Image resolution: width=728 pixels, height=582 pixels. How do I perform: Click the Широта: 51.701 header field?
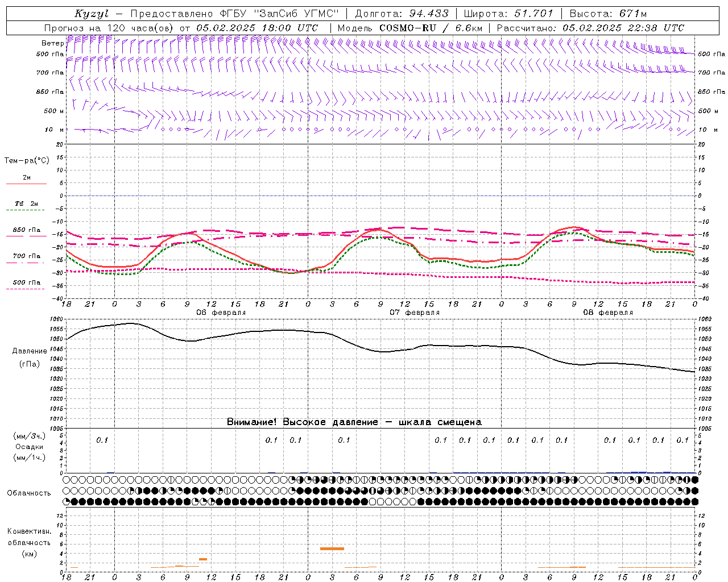[508, 14]
